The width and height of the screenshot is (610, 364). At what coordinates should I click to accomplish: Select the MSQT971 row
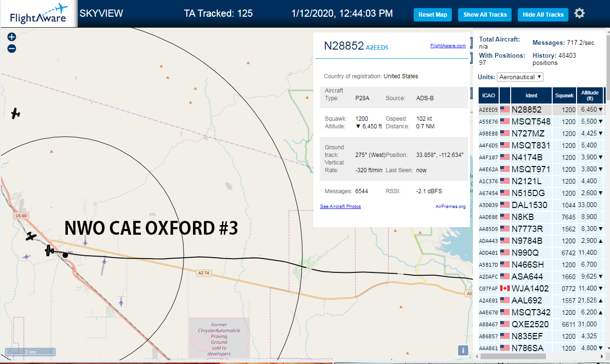pyautogui.click(x=541, y=169)
